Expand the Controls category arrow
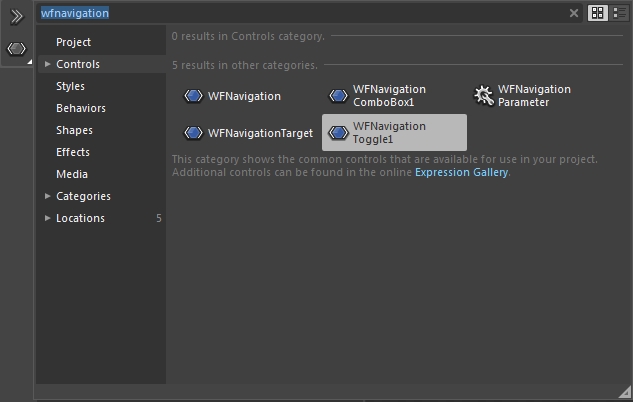The width and height of the screenshot is (633, 402). click(x=47, y=64)
